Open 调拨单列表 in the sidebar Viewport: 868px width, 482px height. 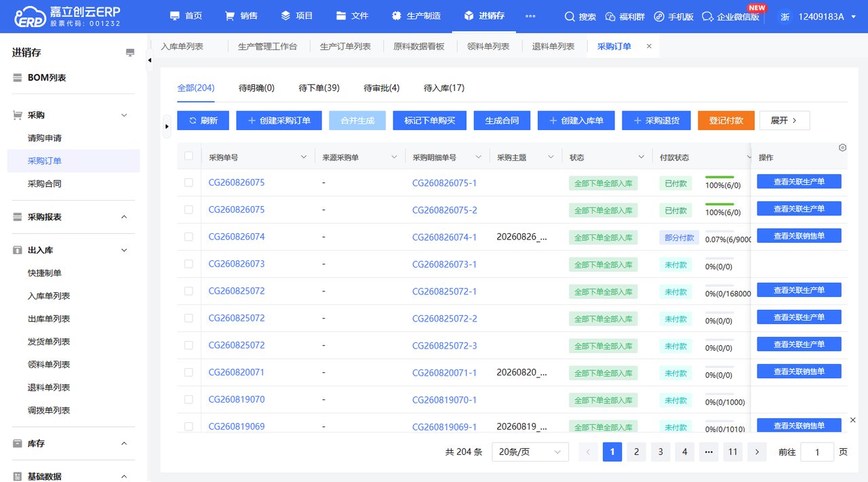pyautogui.click(x=49, y=410)
